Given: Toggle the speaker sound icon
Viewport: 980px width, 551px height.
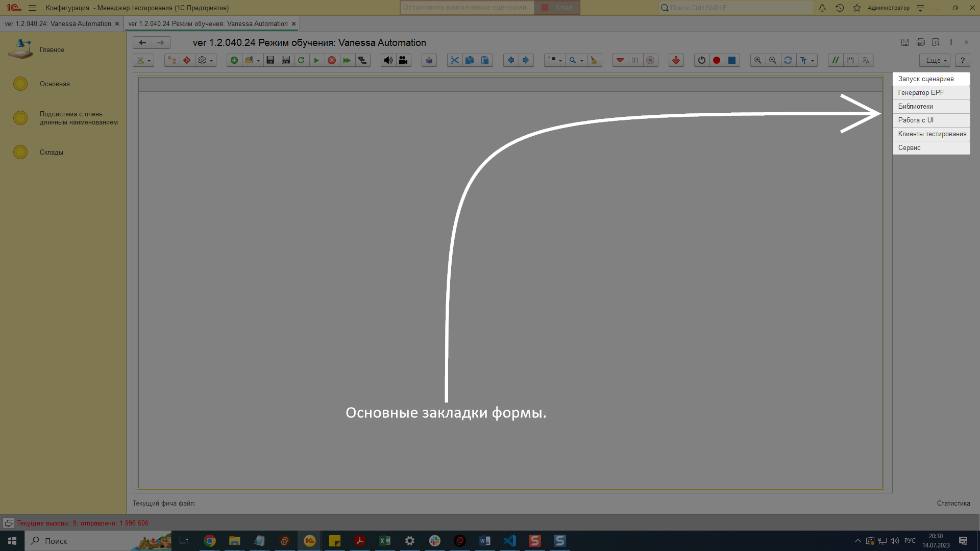Looking at the screenshot, I should click(388, 60).
